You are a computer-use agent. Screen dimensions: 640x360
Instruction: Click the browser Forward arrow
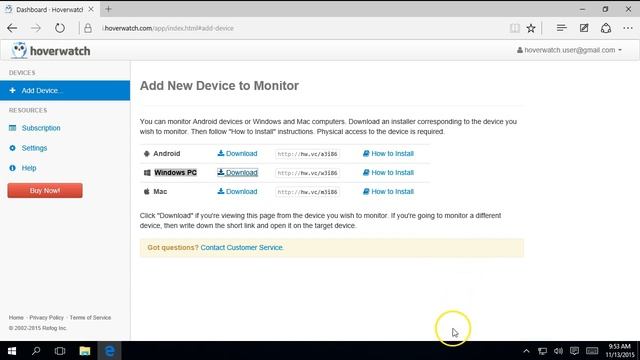36,28
